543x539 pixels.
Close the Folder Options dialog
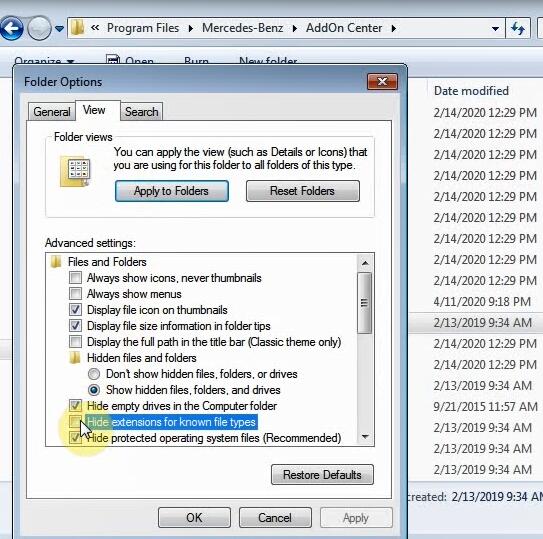click(382, 81)
